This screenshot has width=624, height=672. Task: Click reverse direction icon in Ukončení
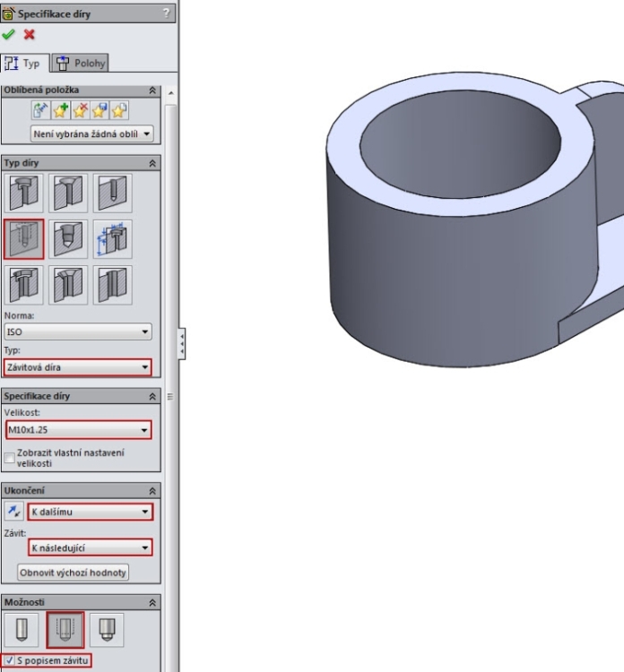point(14,512)
